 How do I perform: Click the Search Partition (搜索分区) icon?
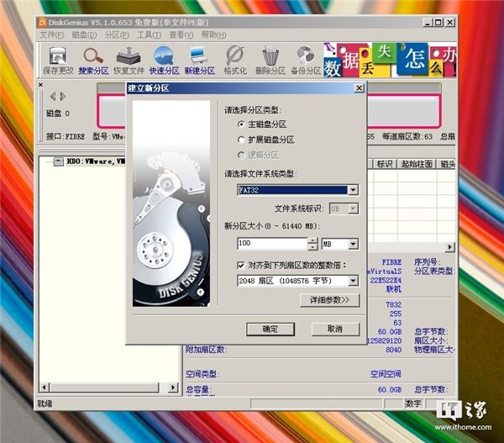click(x=93, y=61)
